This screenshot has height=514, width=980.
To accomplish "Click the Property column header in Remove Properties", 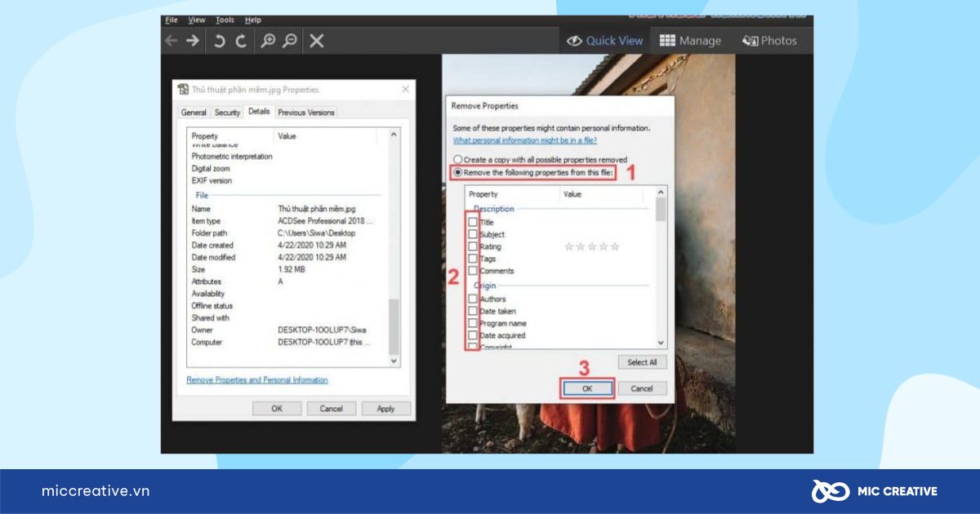I will (513, 194).
